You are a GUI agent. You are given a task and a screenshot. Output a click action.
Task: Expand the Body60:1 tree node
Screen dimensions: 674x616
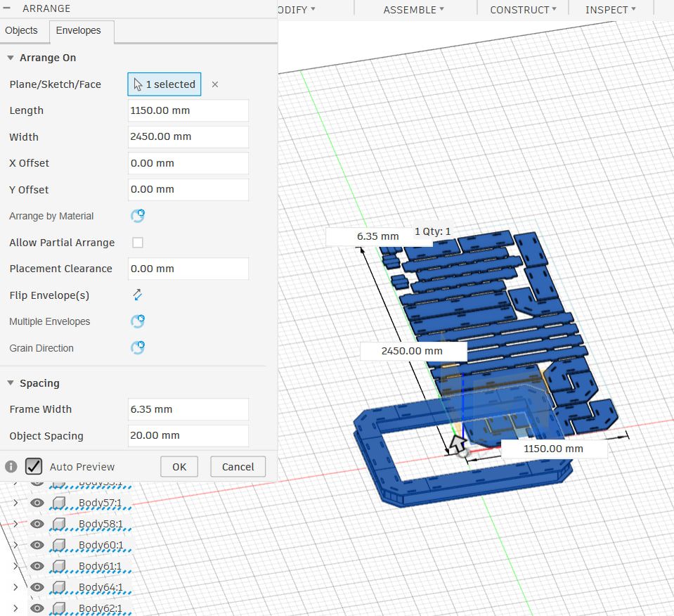(x=15, y=544)
